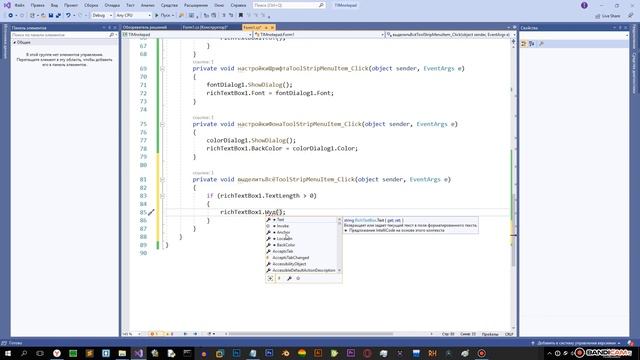Toggle properties wrench filter in IntelliSense footer
This screenshot has height=360, width=640.
(289, 278)
